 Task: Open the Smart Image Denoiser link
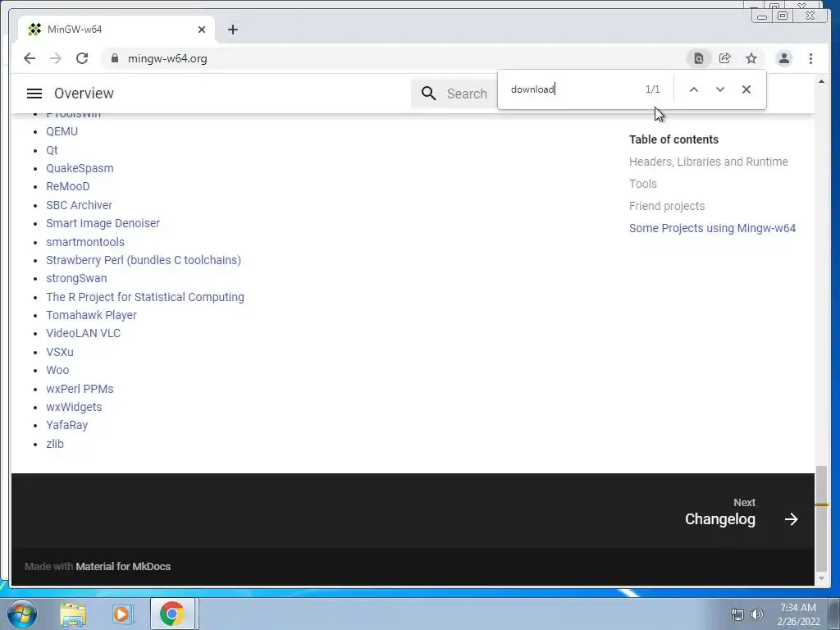(x=103, y=223)
